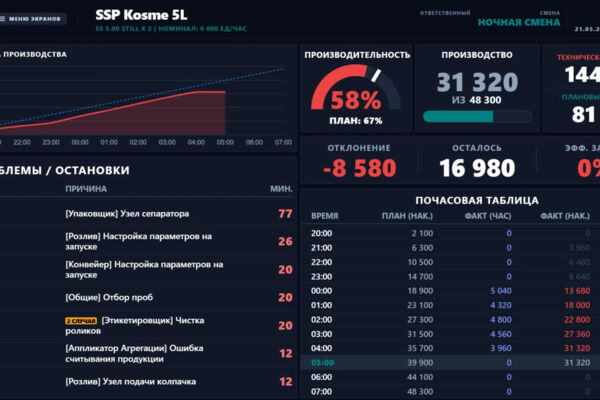Screen dimensions: 600x400
Task: Click the ИЗ 48 300 target text
Action: tap(476, 100)
